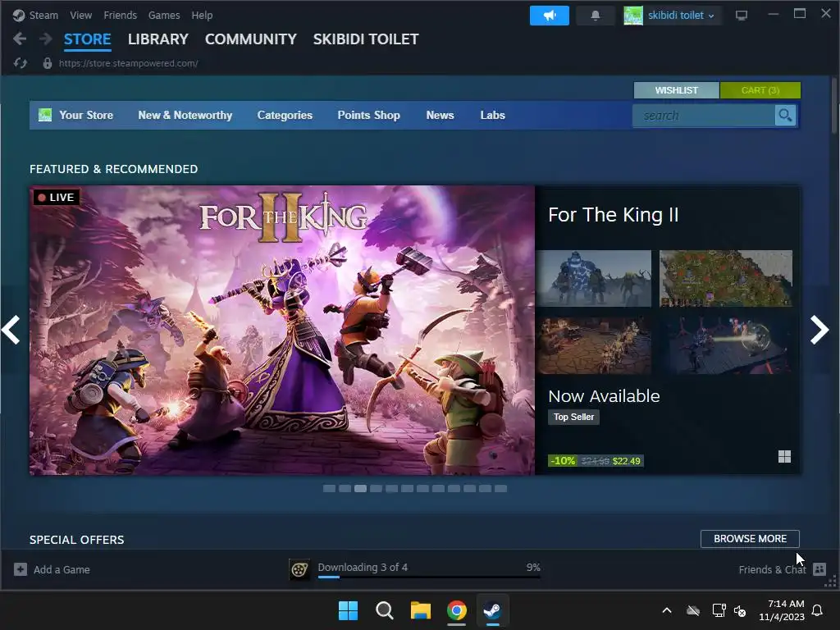Open the announcements megaphone button

point(549,16)
